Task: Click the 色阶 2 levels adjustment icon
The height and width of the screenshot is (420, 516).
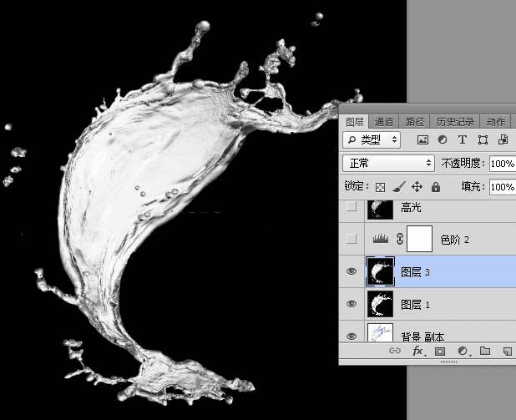Action: coord(381,238)
